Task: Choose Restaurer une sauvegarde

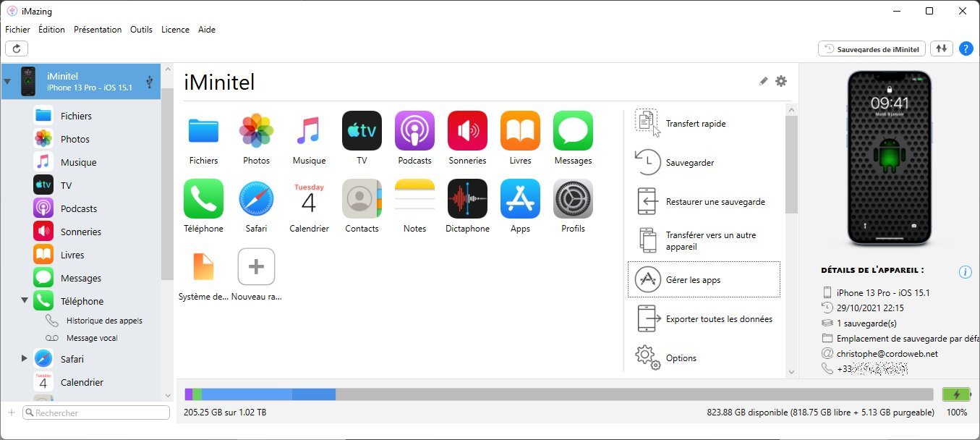Action: pyautogui.click(x=704, y=202)
